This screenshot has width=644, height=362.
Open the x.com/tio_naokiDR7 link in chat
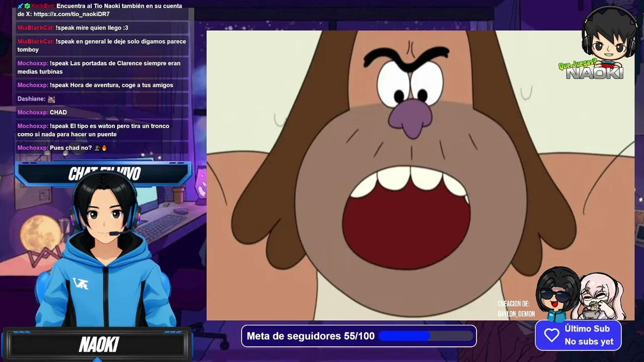[x=71, y=14]
